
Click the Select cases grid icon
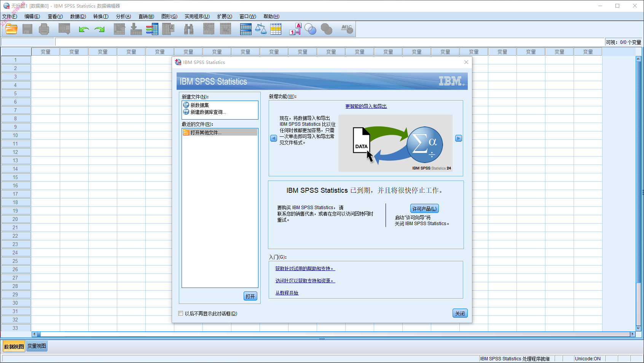click(x=276, y=29)
